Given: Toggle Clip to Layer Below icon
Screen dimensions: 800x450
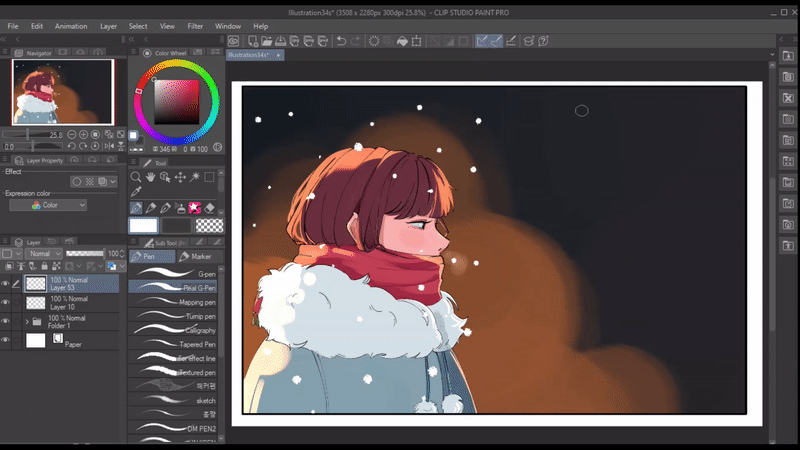Looking at the screenshot, I should point(9,266).
